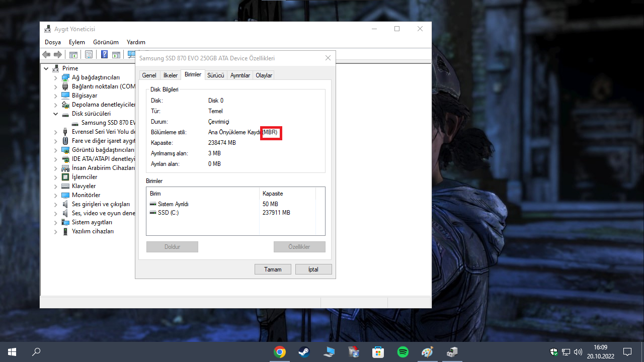Expand the Monitörler node
Viewport: 644px width, 362px height.
point(56,195)
